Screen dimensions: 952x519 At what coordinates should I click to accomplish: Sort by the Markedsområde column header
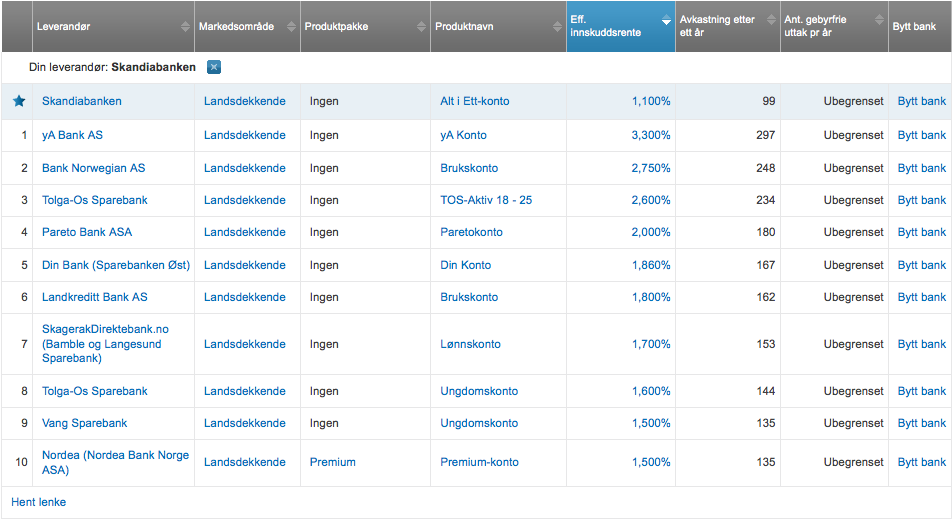(247, 27)
